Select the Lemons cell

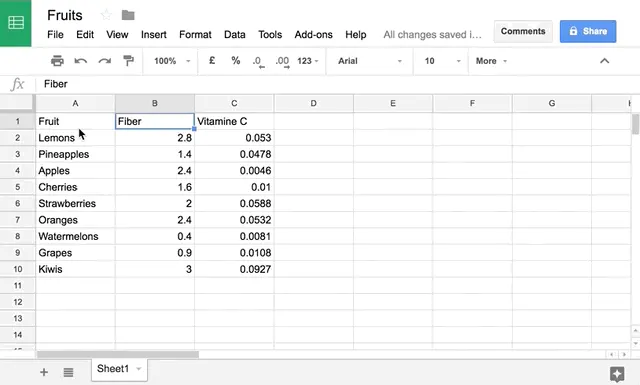pos(75,138)
